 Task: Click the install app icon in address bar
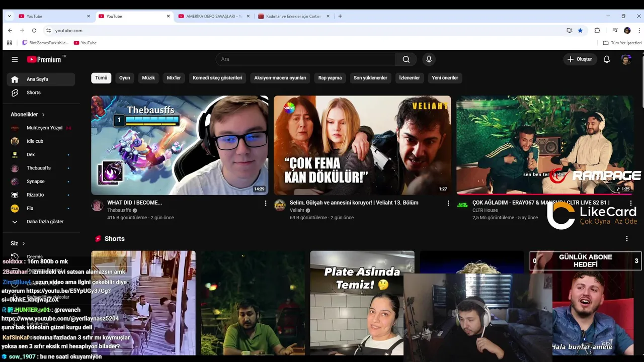570,31
